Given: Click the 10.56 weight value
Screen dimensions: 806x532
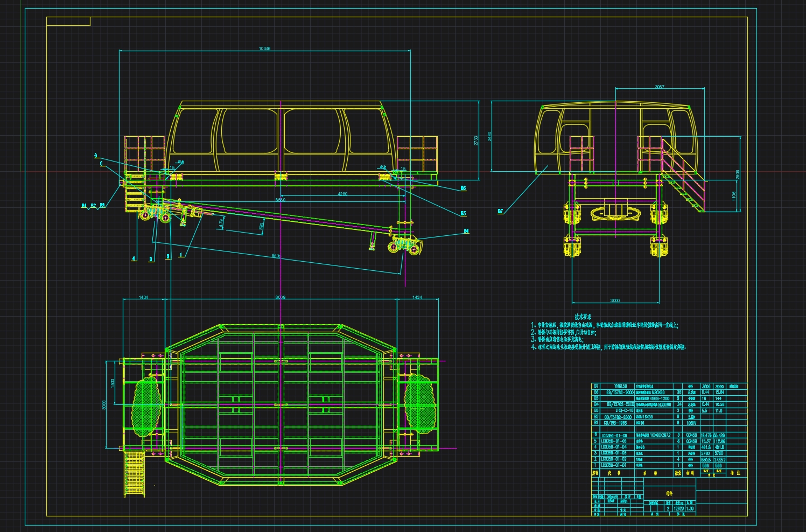Looking at the screenshot, I should pos(720,404).
